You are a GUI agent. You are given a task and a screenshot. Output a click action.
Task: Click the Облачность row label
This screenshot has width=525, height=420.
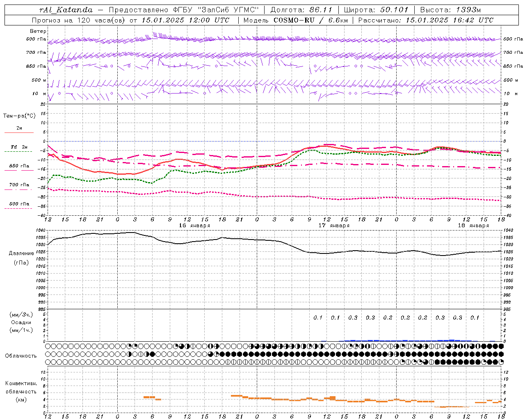21,356
